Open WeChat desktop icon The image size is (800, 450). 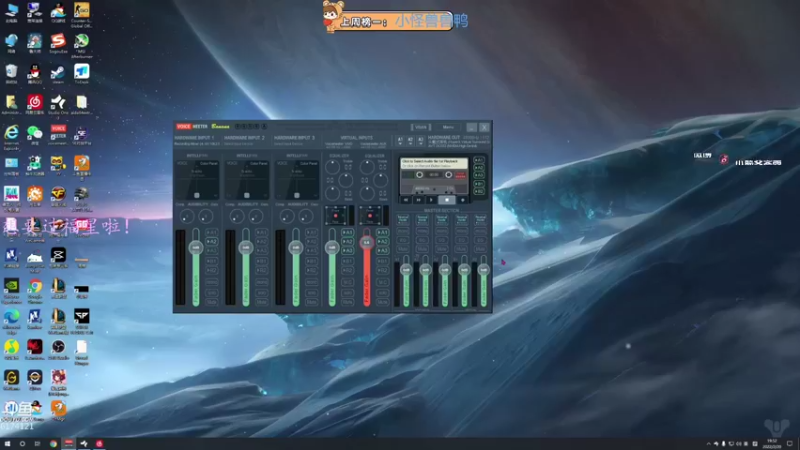[35, 135]
